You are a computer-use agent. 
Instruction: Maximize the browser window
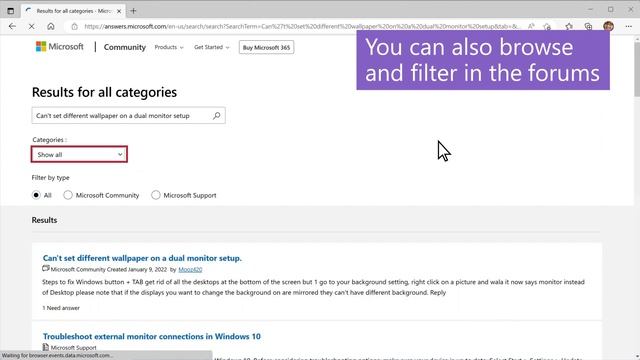point(611,10)
